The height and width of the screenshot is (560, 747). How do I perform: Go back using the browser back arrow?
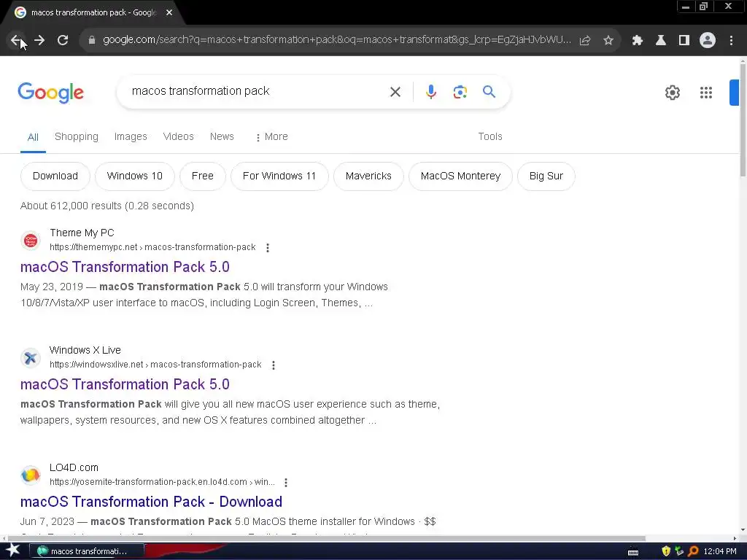point(16,40)
